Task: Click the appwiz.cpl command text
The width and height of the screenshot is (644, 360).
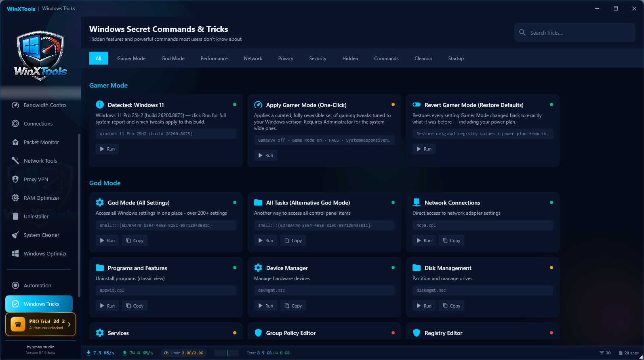Action: (112, 290)
